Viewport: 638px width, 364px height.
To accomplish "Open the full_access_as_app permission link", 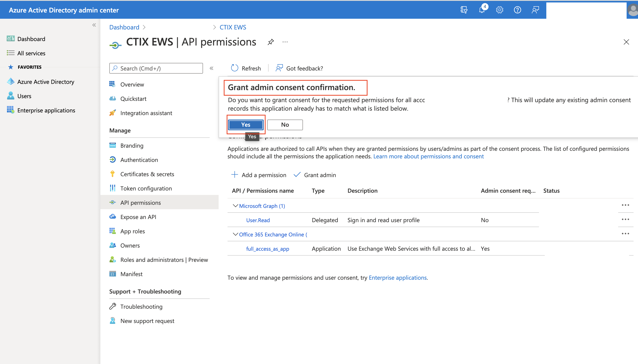I will tap(267, 248).
